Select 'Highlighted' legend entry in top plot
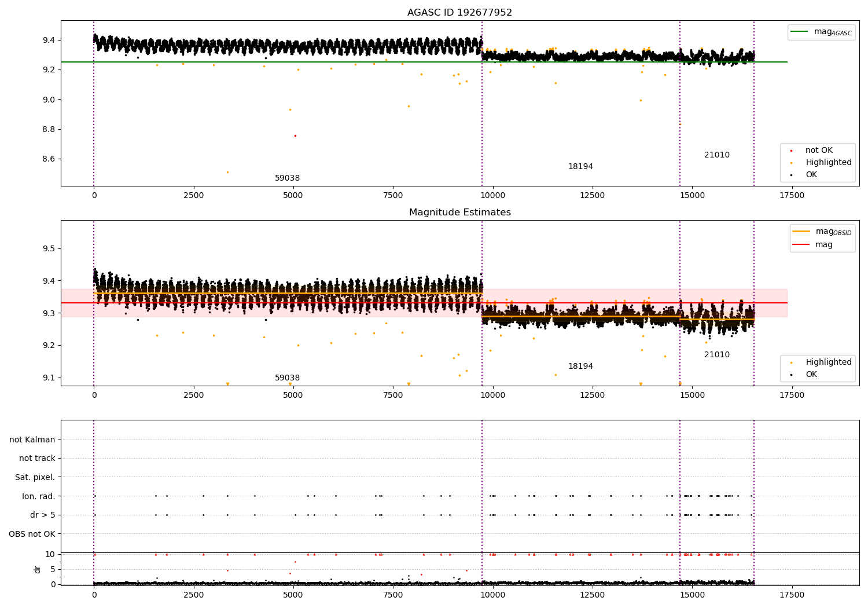The height and width of the screenshot is (608, 868). 829,163
